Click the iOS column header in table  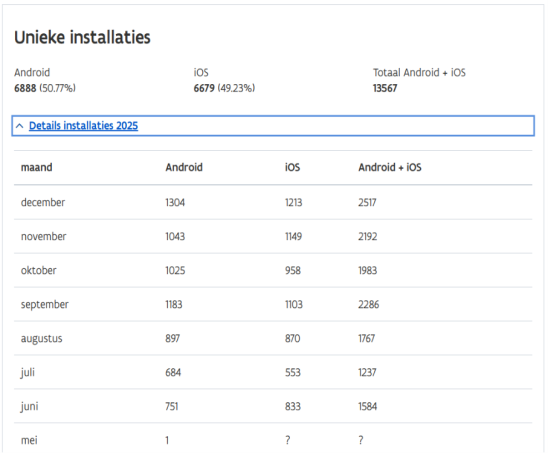click(x=292, y=167)
